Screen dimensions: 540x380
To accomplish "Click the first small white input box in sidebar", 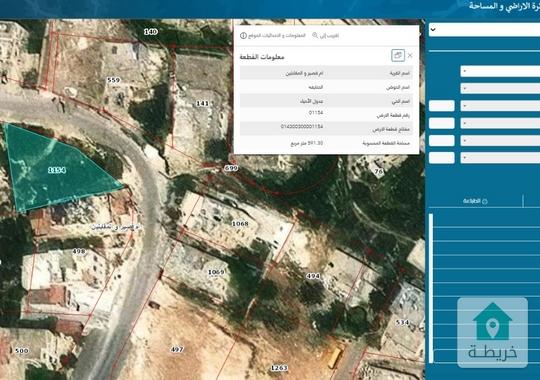I will 442,105.
